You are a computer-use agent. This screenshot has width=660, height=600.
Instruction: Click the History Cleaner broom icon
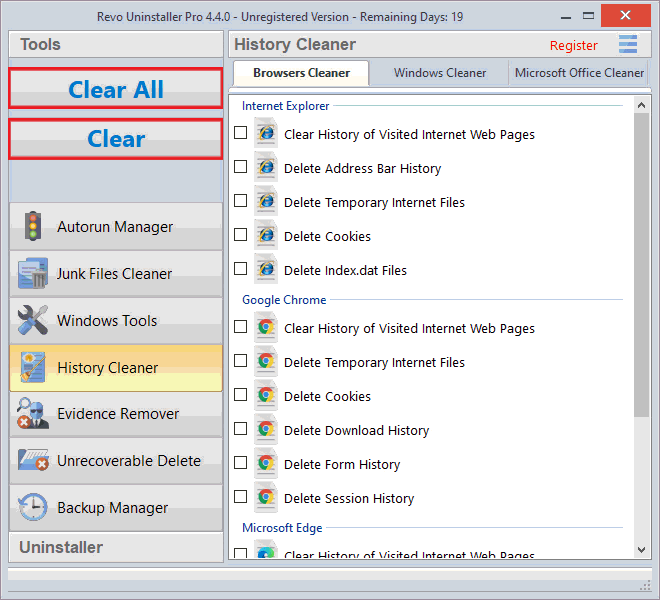tap(32, 368)
